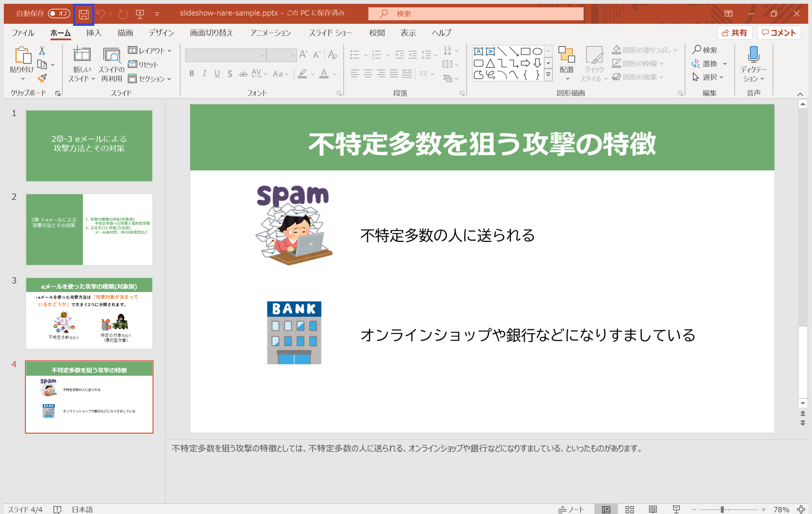Screen dimensions: 812x514
Task: Open the Insert ribbon tab
Action: pos(93,33)
